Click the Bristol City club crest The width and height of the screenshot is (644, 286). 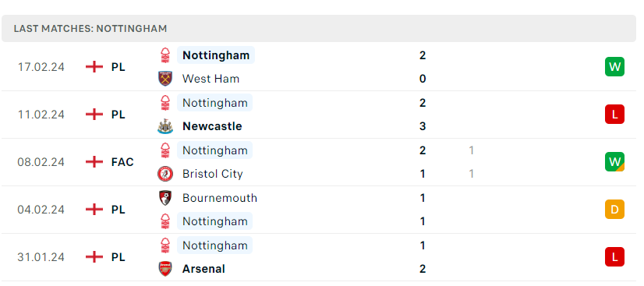click(165, 174)
